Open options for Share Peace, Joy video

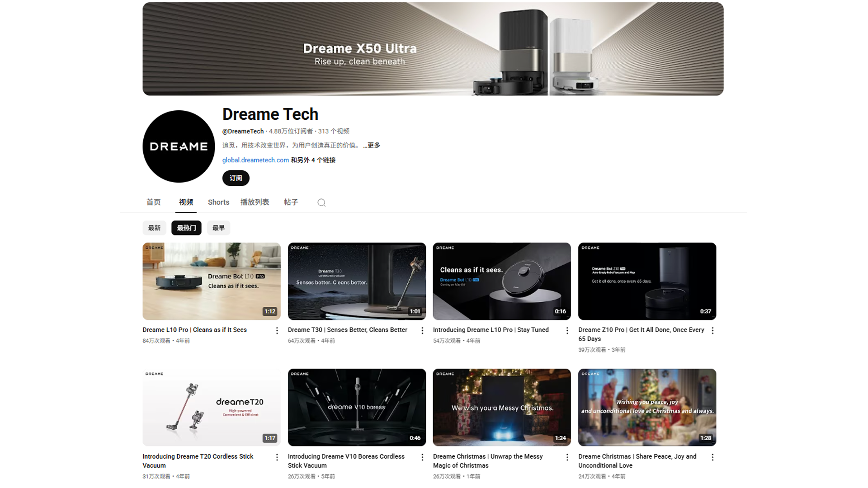point(712,457)
